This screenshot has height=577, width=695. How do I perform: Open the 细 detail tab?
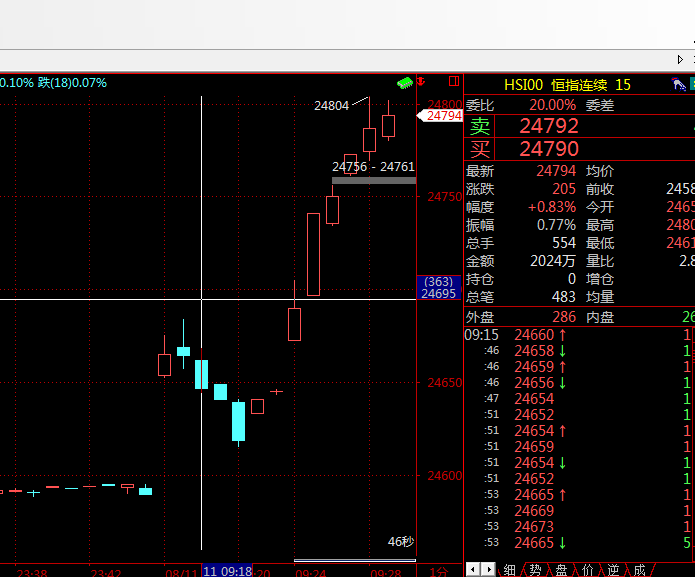510,569
